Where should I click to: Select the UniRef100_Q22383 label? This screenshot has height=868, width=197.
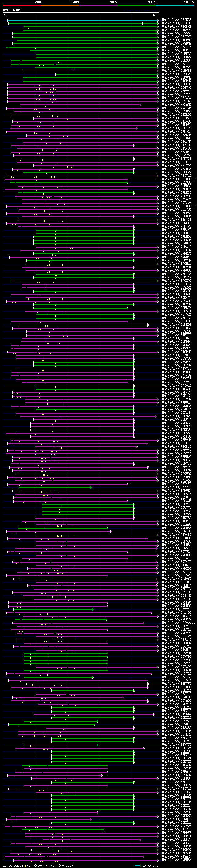point(177,183)
